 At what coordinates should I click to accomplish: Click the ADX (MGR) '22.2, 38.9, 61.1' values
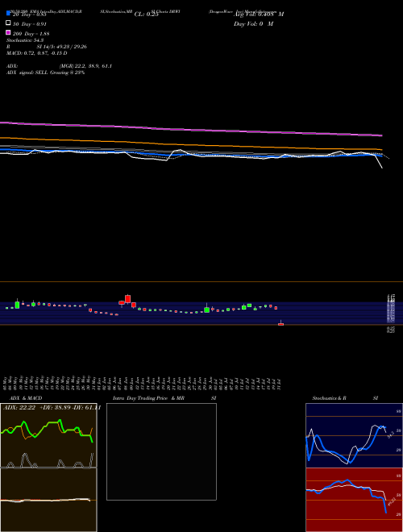click(93, 66)
